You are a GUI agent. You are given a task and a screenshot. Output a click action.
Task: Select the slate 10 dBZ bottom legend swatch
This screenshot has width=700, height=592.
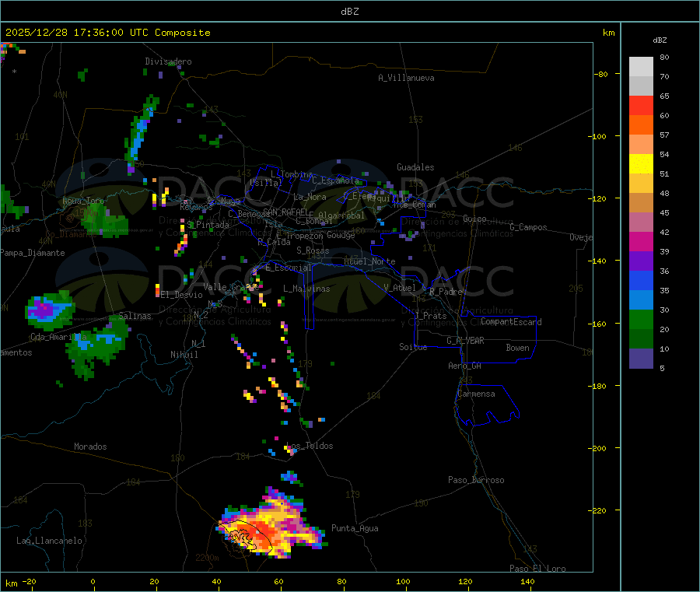coord(641,358)
